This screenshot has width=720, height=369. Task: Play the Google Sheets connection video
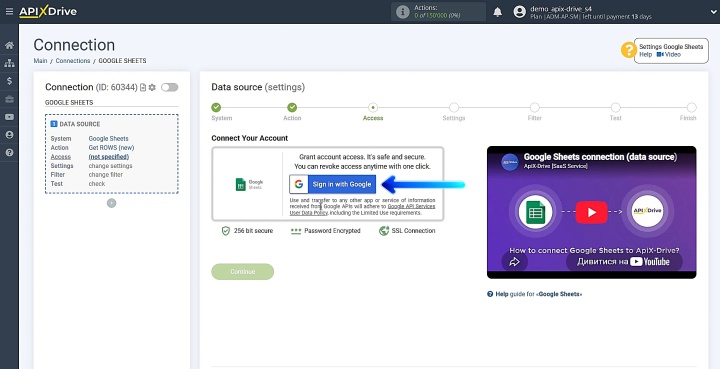point(591,212)
